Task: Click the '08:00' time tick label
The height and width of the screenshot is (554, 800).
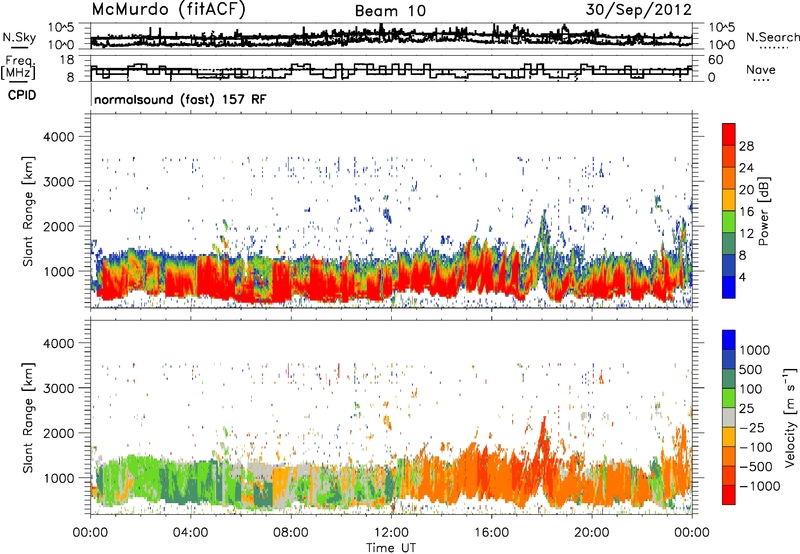Action: pos(291,533)
